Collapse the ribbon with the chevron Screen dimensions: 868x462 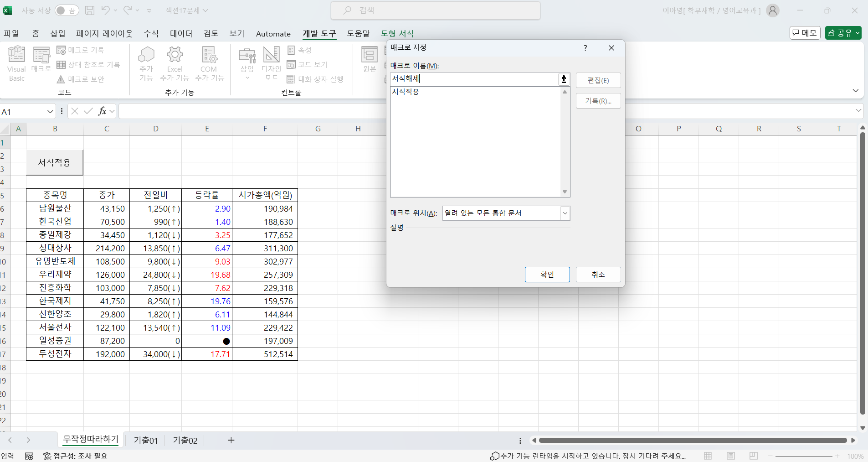pos(855,91)
